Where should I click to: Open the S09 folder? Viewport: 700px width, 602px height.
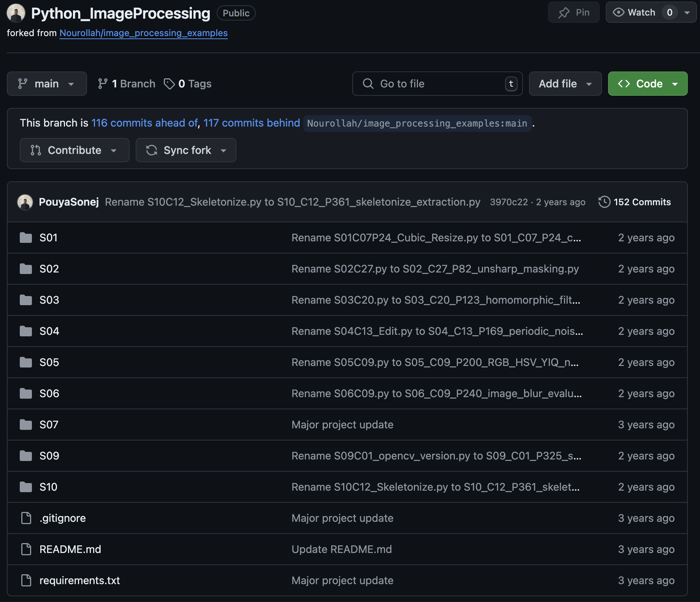(49, 456)
